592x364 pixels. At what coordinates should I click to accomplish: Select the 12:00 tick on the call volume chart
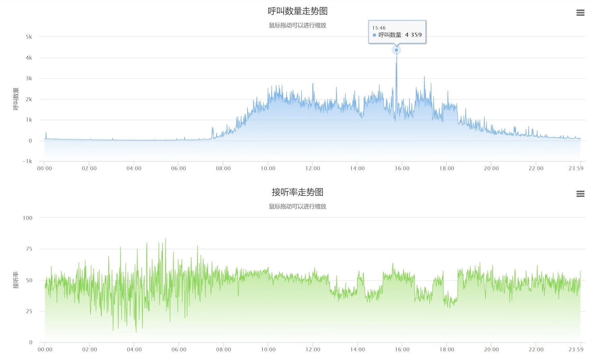[x=312, y=169]
